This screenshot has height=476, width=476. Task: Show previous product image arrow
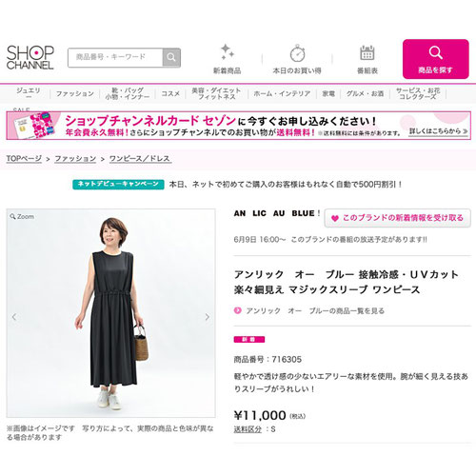point(14,317)
